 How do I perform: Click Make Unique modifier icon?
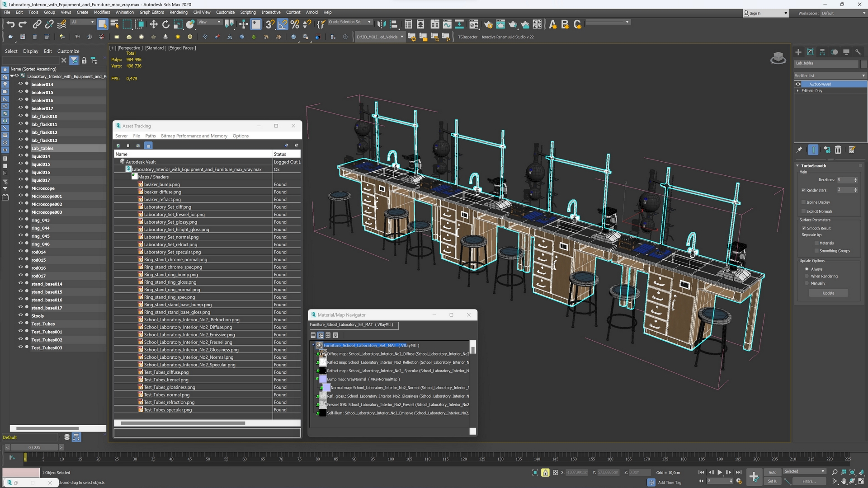[826, 150]
